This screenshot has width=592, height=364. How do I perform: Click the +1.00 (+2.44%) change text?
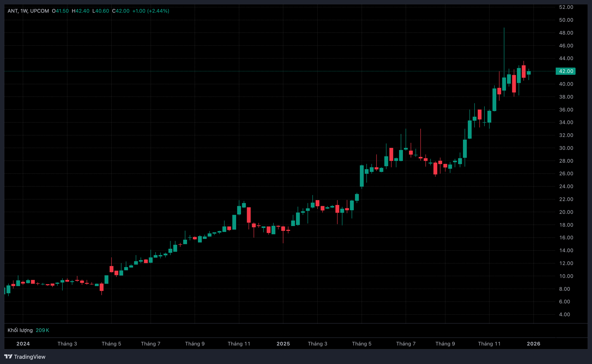151,11
